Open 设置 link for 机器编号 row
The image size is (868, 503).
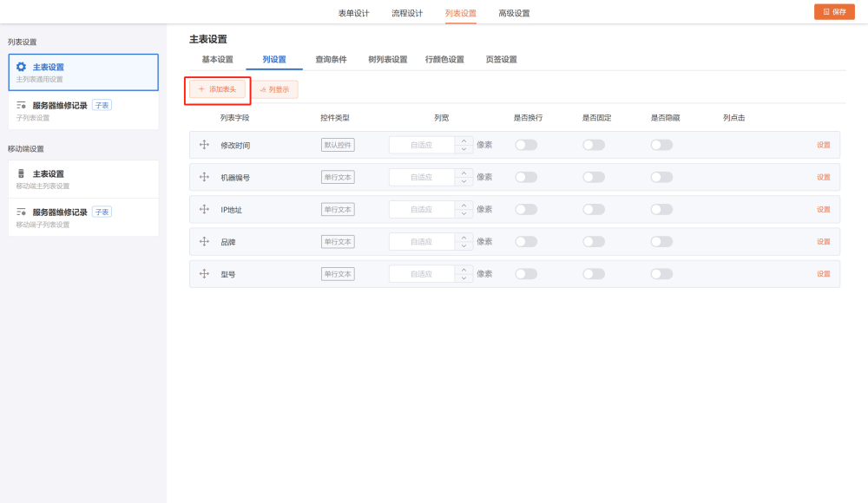823,177
